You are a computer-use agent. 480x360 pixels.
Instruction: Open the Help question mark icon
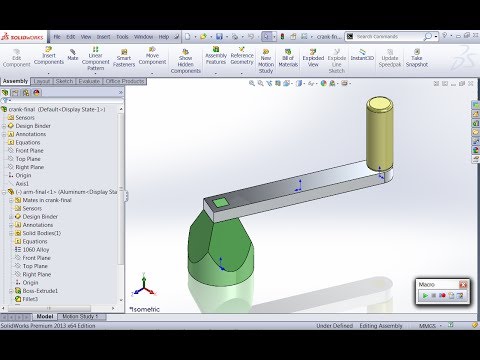[x=444, y=35]
